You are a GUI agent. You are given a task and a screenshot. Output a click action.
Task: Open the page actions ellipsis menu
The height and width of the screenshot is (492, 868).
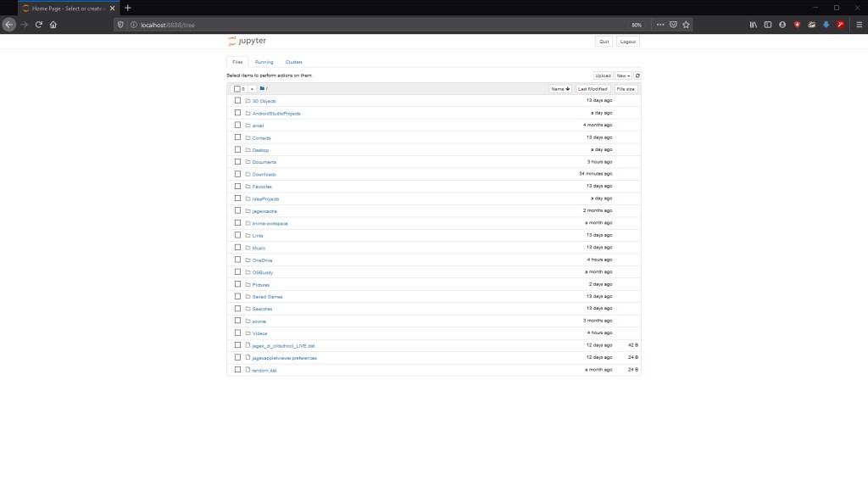tap(660, 25)
